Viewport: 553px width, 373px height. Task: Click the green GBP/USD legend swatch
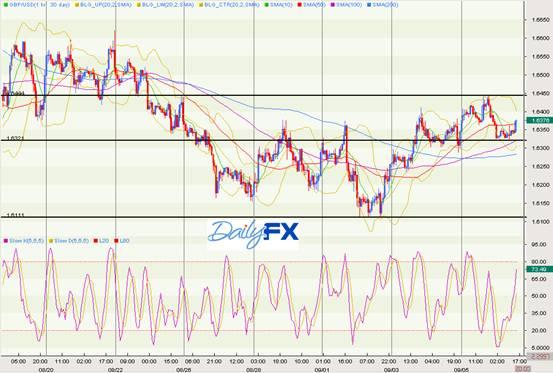click(5, 5)
